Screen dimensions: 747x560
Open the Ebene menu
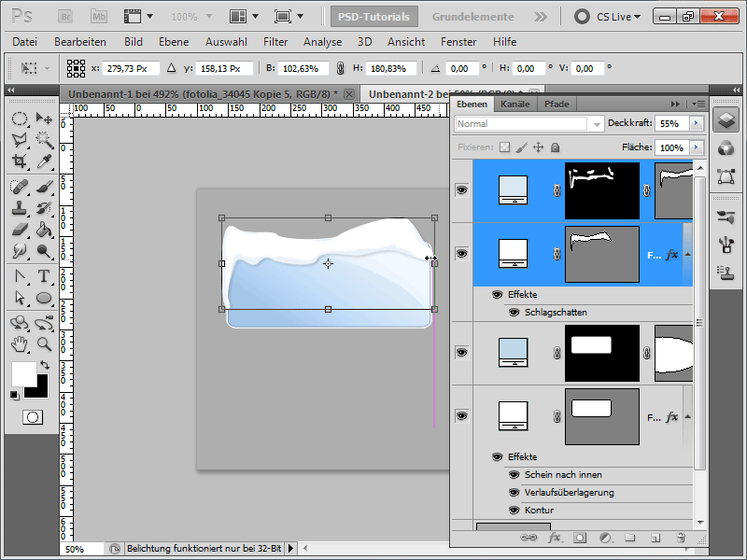coord(174,42)
